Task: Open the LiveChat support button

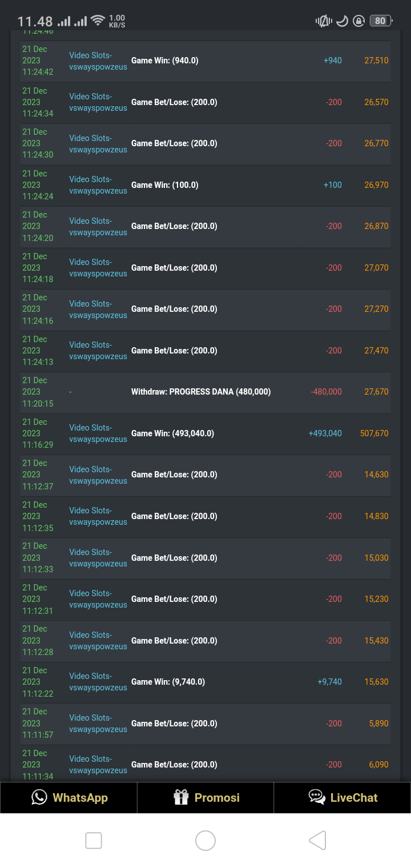Action: point(342,797)
